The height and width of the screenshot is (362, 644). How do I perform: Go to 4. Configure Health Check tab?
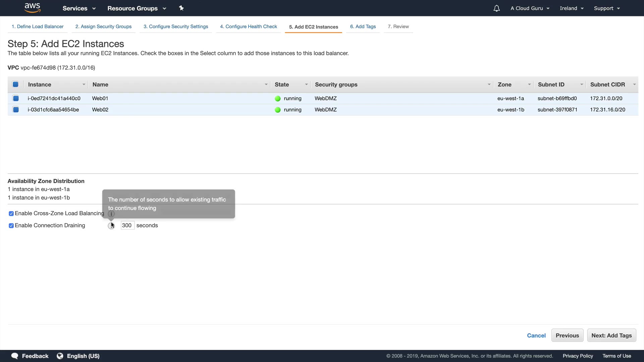coord(248,26)
